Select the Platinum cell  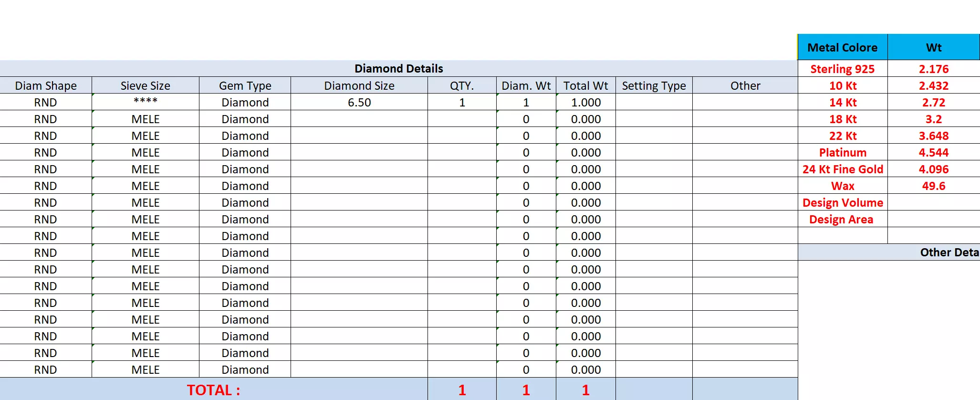click(843, 152)
